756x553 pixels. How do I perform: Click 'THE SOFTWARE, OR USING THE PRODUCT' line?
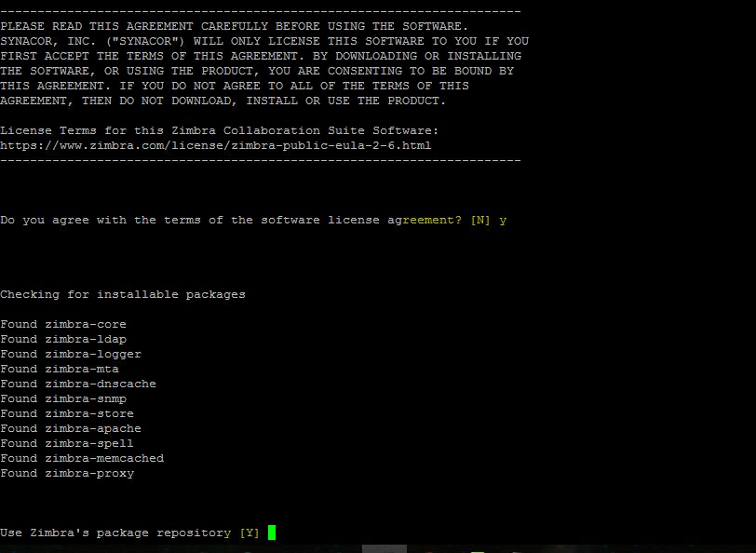[257, 71]
